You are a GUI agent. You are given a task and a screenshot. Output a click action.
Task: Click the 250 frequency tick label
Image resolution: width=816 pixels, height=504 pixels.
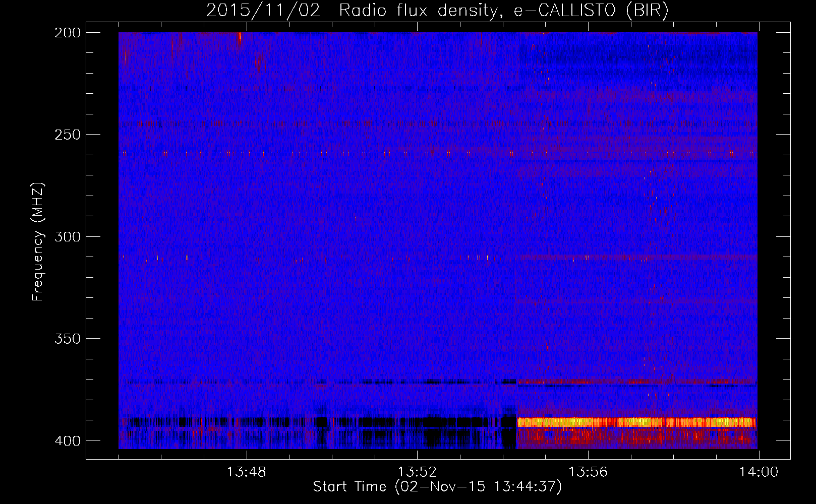point(68,135)
